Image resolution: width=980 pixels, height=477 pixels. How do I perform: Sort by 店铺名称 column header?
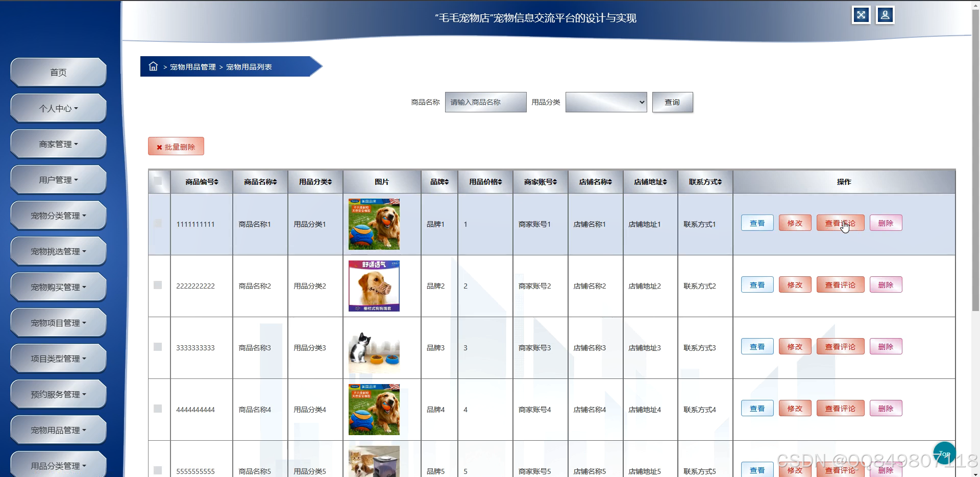(596, 182)
